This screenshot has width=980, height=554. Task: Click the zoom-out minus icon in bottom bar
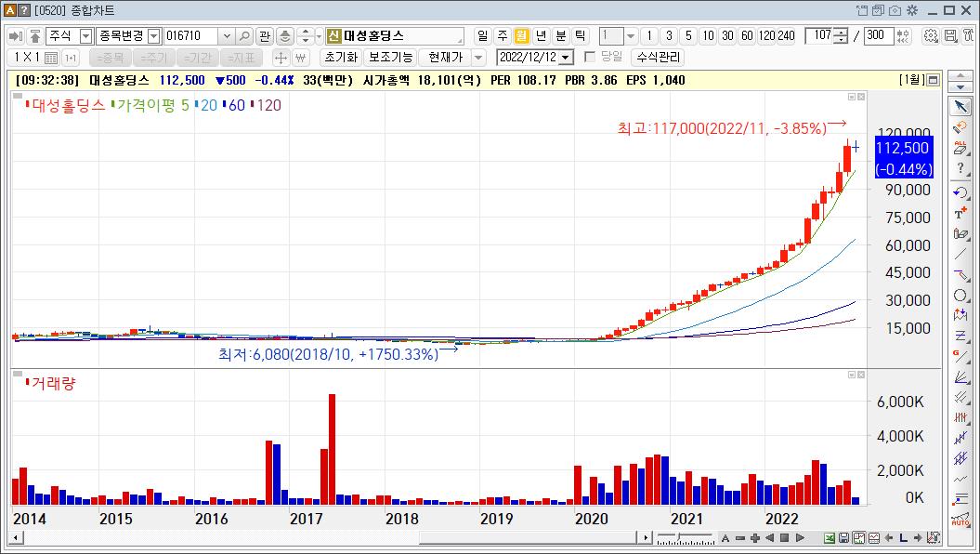[740, 538]
